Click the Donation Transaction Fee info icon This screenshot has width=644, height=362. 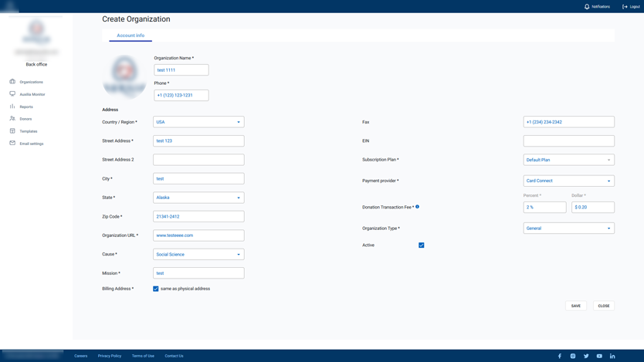[x=418, y=207]
